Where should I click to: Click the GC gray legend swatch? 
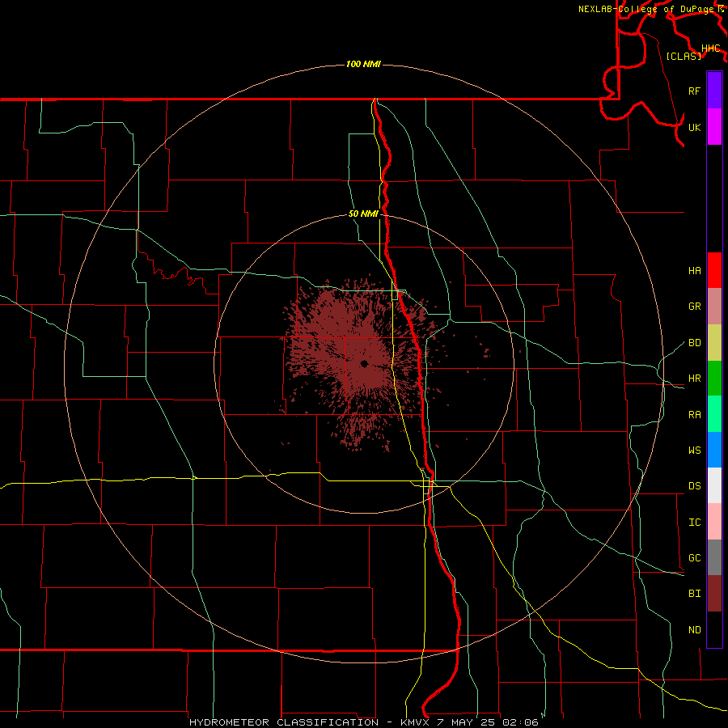(x=714, y=557)
